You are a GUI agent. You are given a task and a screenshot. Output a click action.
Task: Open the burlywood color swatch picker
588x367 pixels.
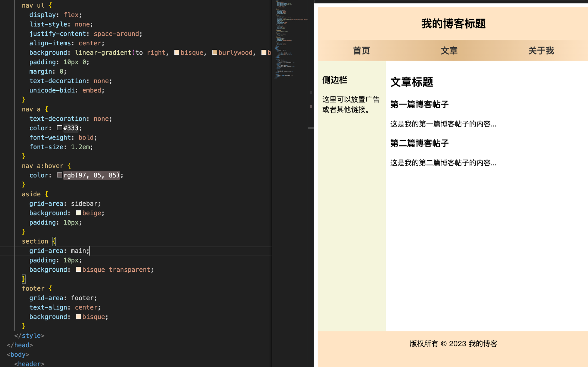(x=215, y=52)
